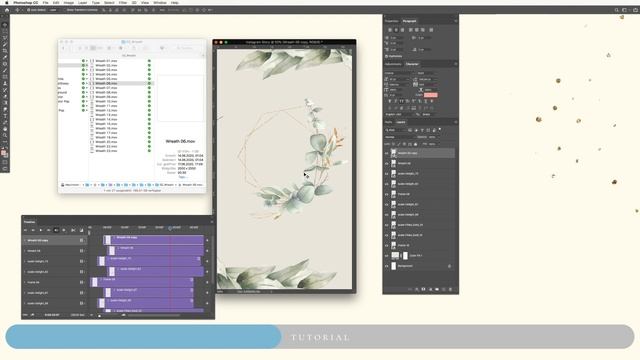Click the justify all paragraph icon
The image size is (640, 360).
pos(431,30)
